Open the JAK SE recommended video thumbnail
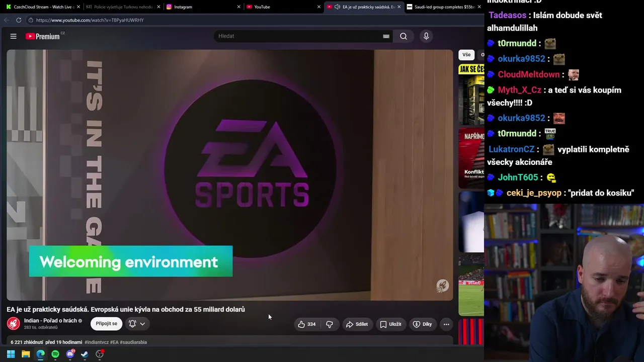This screenshot has height=362, width=644. tap(471, 95)
